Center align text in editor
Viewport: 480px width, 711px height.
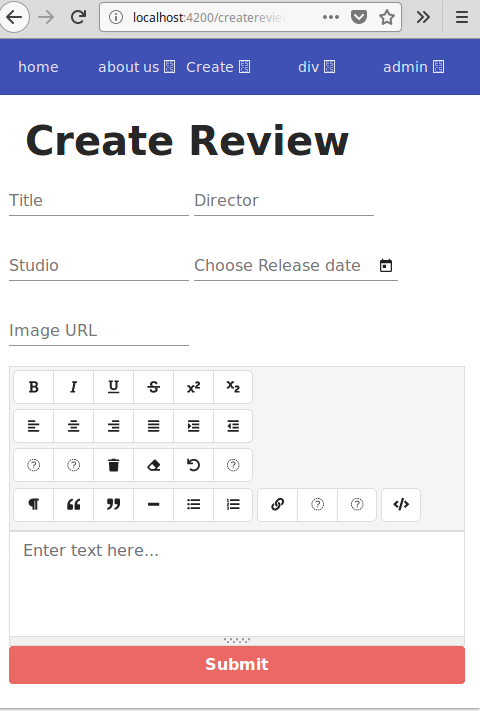pos(73,426)
